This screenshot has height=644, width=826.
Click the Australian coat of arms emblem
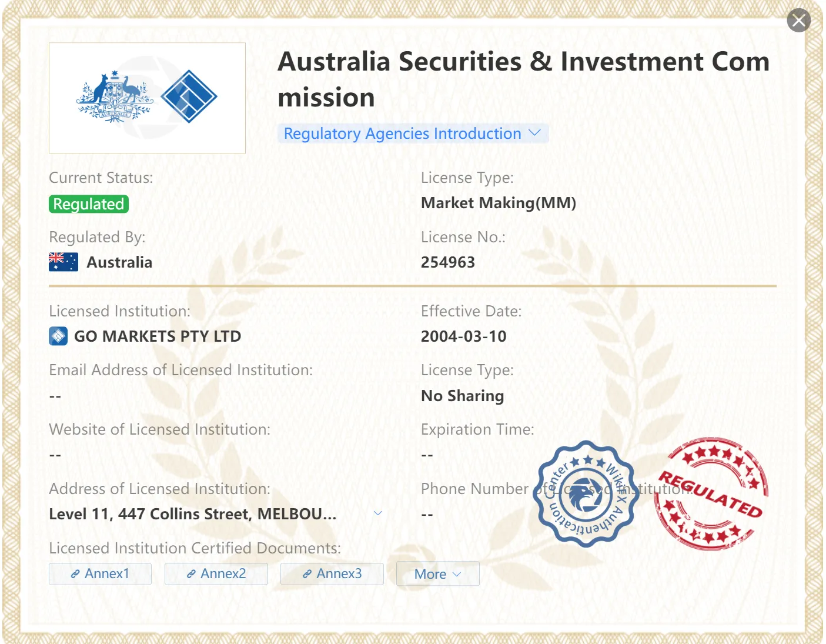click(x=114, y=96)
